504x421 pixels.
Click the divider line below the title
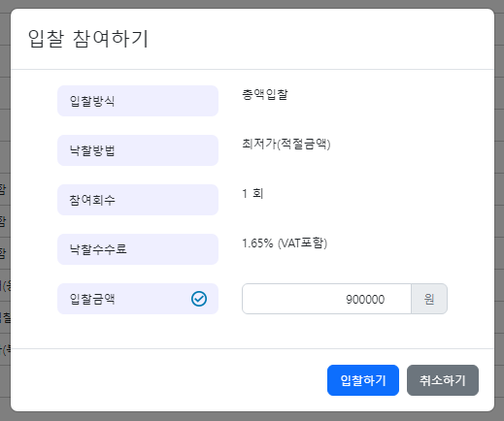click(252, 69)
